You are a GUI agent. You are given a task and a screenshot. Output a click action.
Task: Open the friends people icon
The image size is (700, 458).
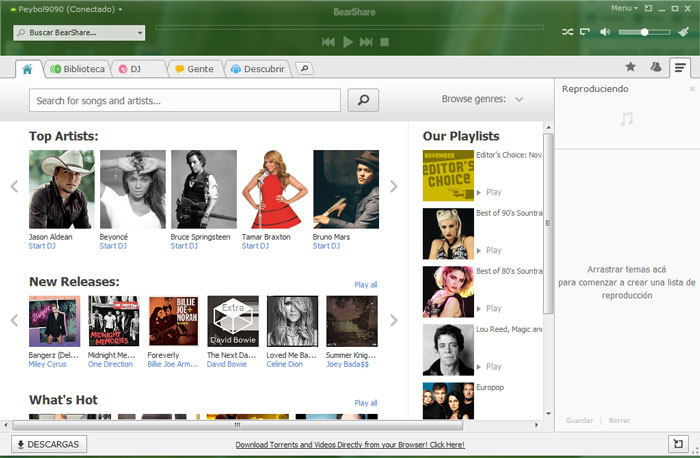coord(655,67)
